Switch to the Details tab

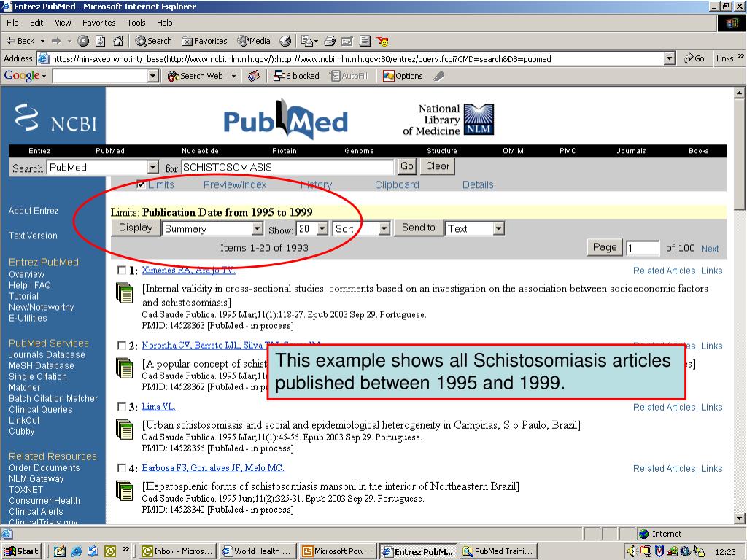[x=478, y=184]
